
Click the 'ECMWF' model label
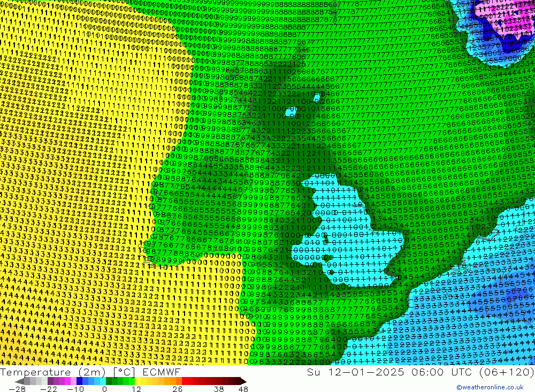pos(162,372)
